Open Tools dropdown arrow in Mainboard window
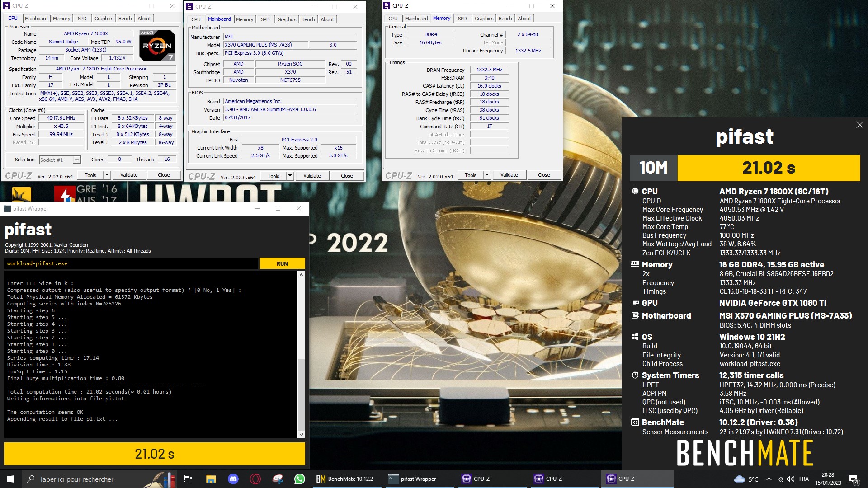Viewport: 868px width, 488px height. (290, 176)
